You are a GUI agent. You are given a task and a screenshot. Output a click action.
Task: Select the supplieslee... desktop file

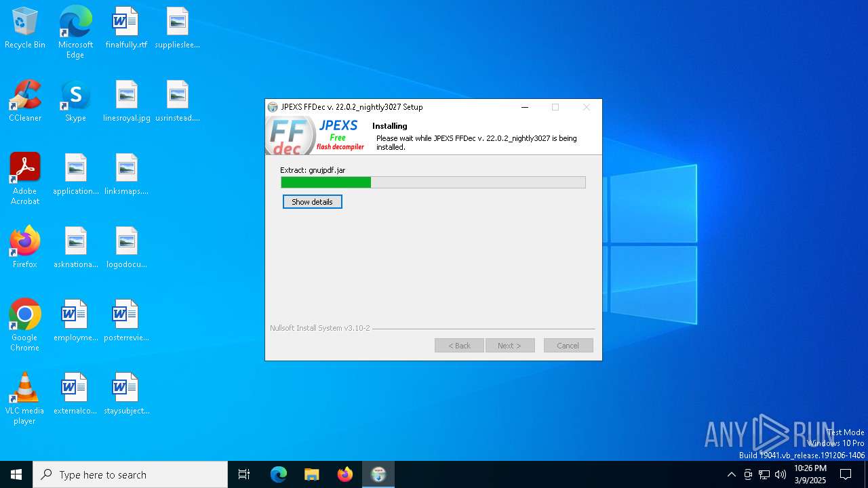click(177, 28)
